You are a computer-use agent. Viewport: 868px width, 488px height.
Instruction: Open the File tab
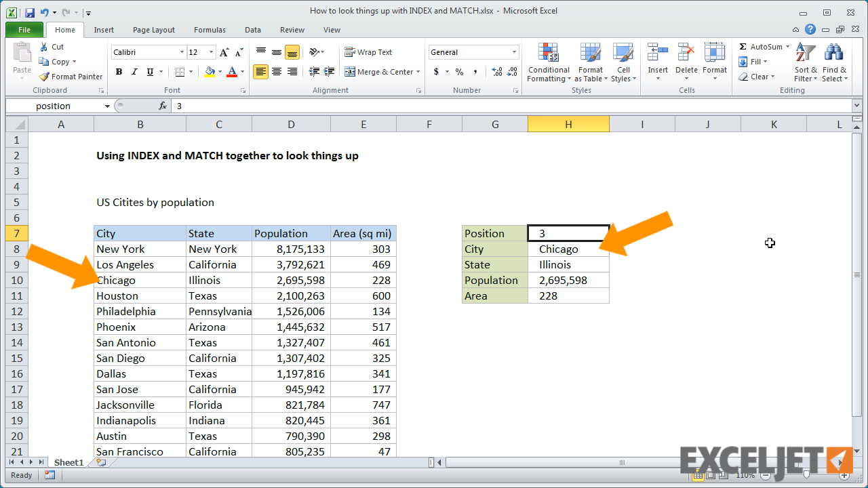24,30
